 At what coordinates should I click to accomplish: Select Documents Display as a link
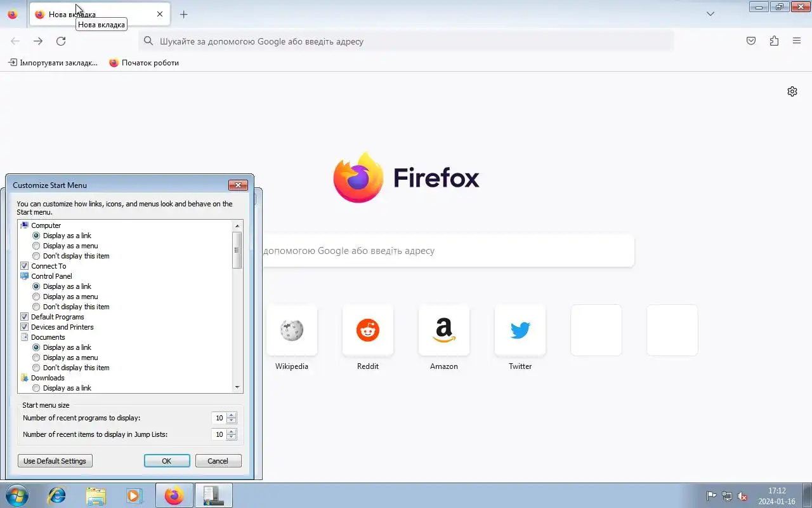pyautogui.click(x=36, y=347)
